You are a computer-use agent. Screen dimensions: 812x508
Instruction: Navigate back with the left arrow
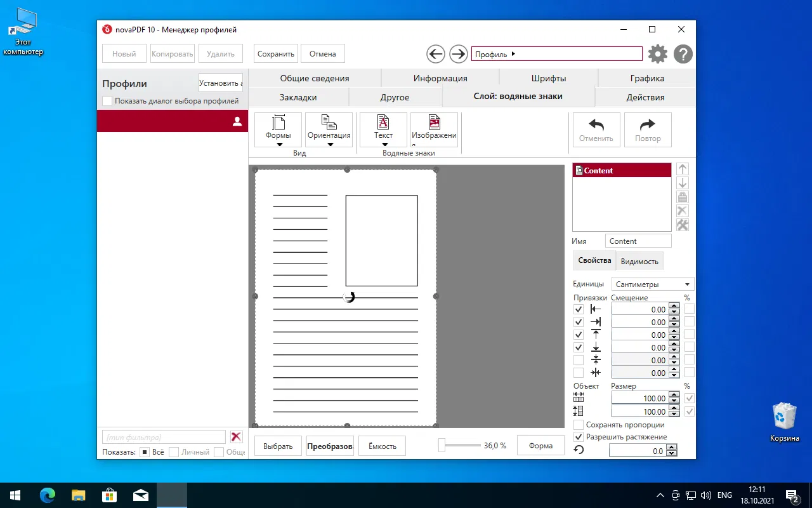436,54
